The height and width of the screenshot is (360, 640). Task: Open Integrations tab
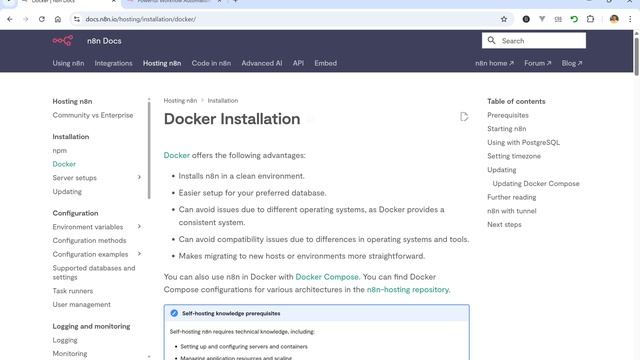[x=113, y=63]
